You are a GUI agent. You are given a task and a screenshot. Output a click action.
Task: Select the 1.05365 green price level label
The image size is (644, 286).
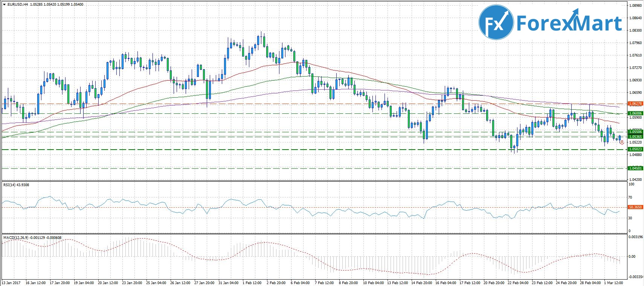(x=635, y=136)
